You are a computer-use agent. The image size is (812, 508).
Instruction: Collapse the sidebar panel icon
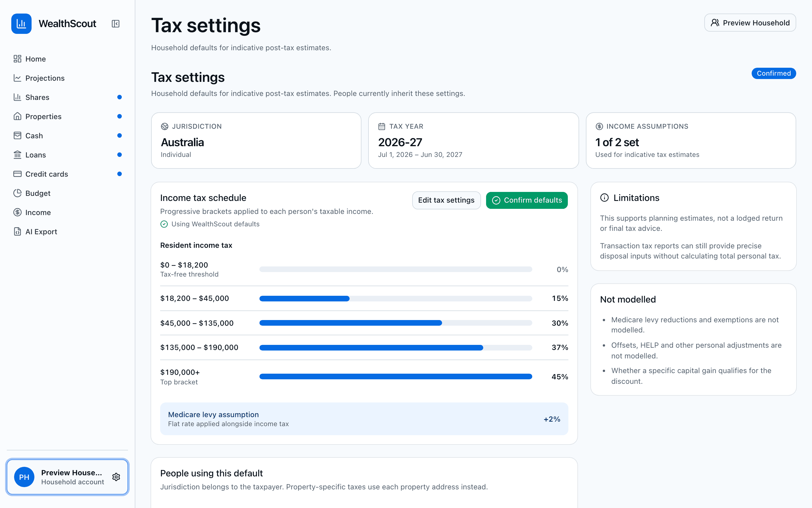click(x=115, y=23)
